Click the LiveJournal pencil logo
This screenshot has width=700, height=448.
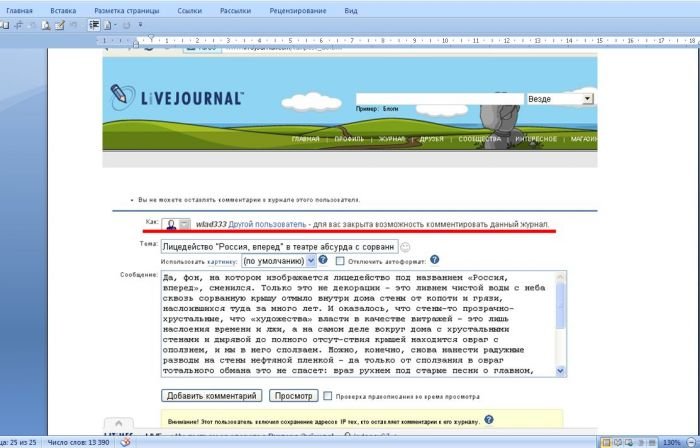tap(122, 97)
